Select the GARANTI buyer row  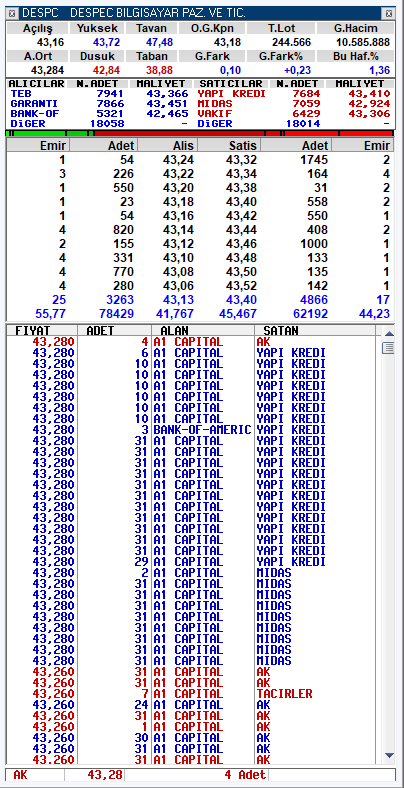(x=99, y=104)
